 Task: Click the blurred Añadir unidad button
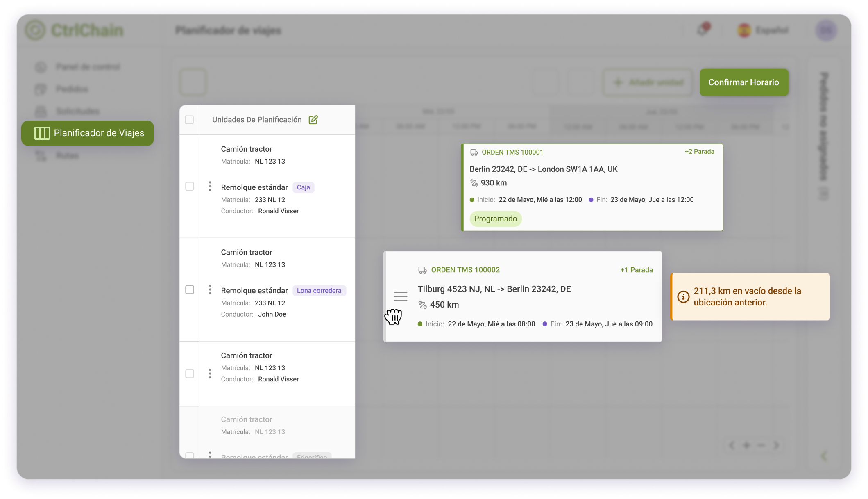648,82
